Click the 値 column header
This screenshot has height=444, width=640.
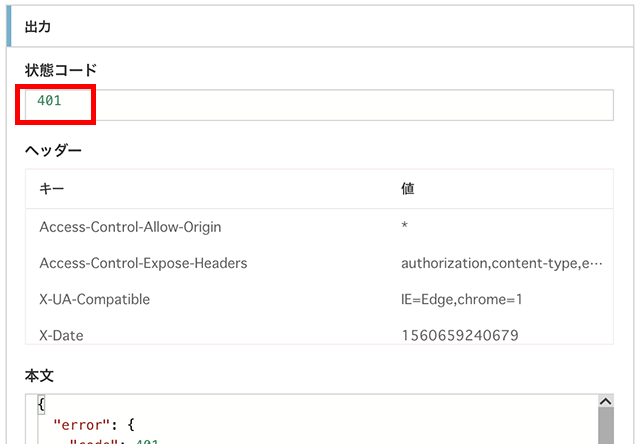click(x=407, y=188)
